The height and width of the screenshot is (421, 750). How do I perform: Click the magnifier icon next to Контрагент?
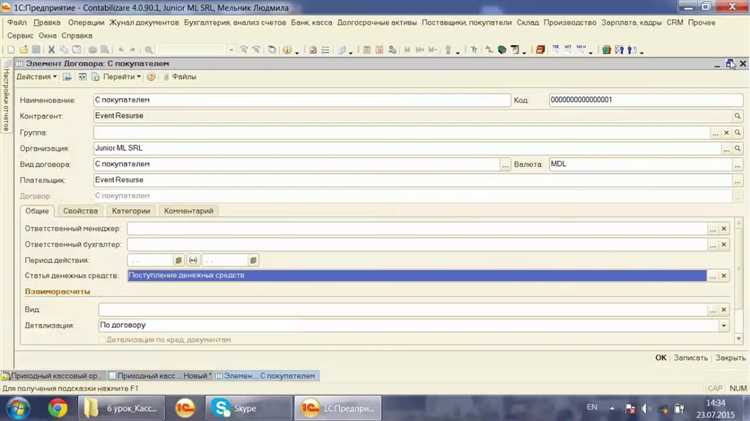coord(738,116)
